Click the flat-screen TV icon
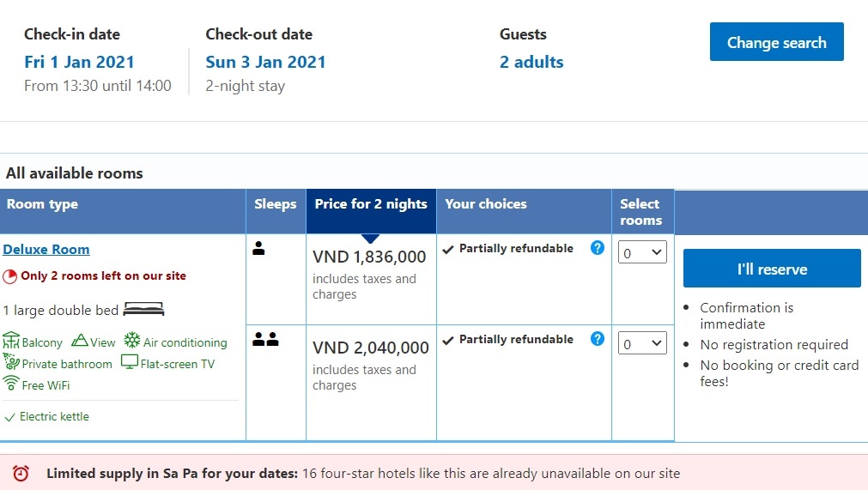 click(130, 362)
